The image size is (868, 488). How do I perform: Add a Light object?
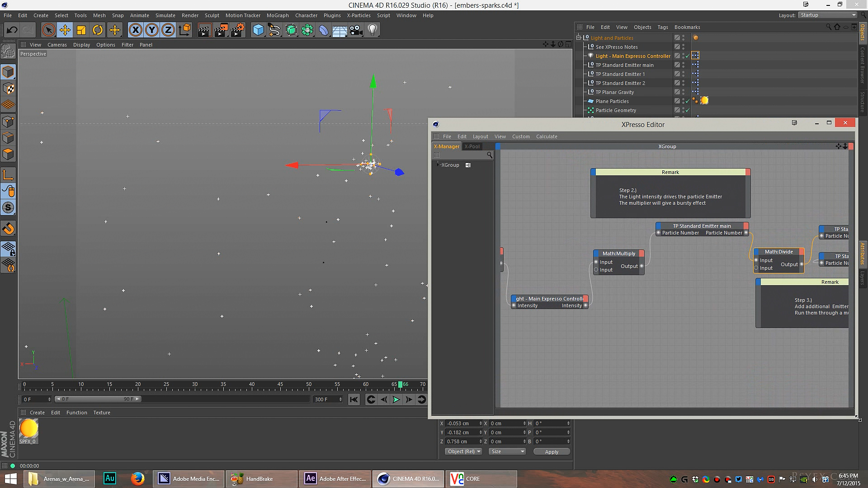(x=373, y=30)
